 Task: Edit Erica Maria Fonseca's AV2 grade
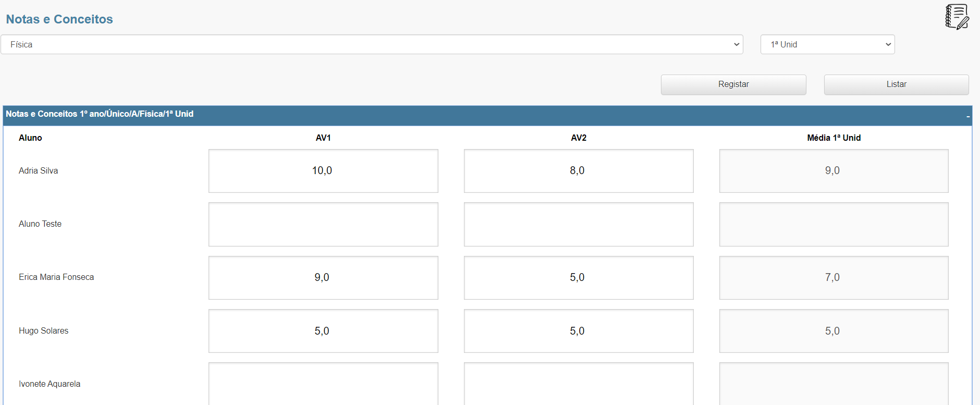pos(579,278)
